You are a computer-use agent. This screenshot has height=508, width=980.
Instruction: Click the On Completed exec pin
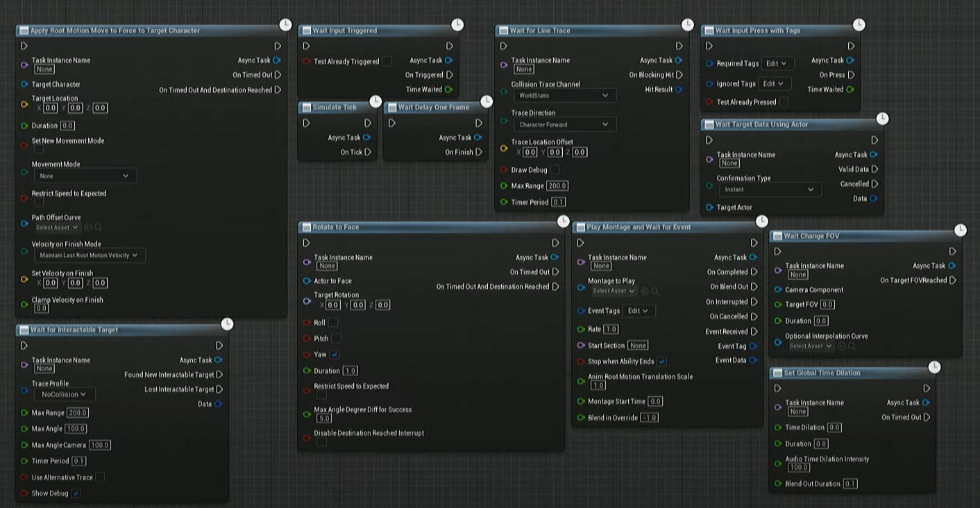(x=754, y=272)
